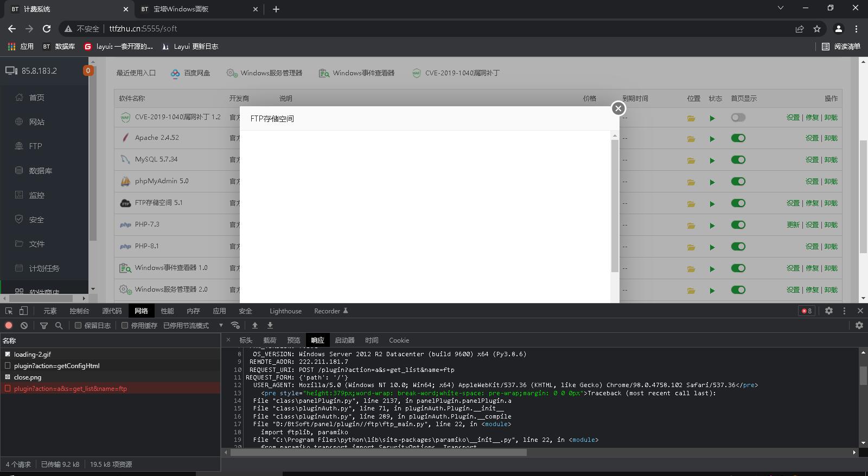Image resolution: width=868 pixels, height=476 pixels.
Task: Open Windows事件查看器 shortcut
Action: [356, 73]
